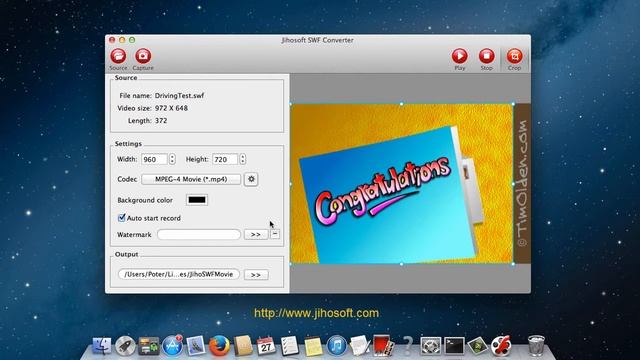This screenshot has width=640, height=360.
Task: Open Calendar icon showing 27
Action: 266,346
